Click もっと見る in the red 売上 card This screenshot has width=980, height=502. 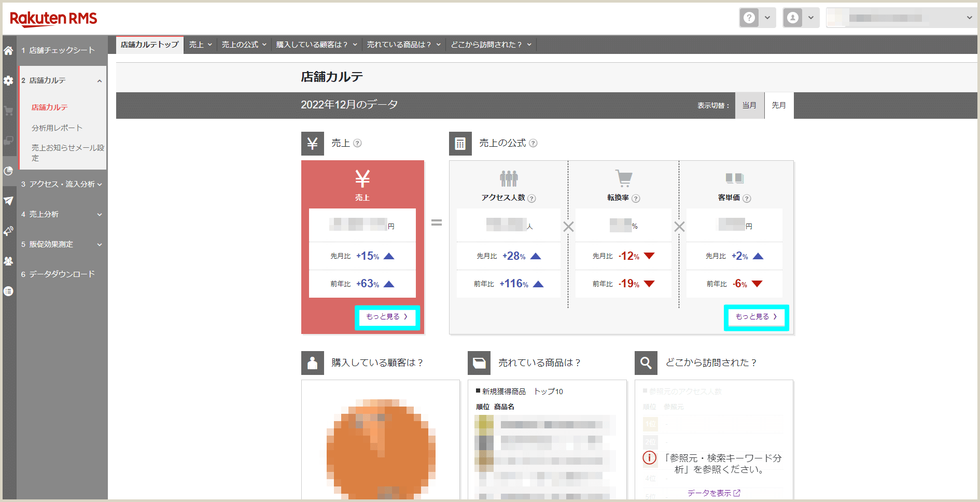[387, 317]
